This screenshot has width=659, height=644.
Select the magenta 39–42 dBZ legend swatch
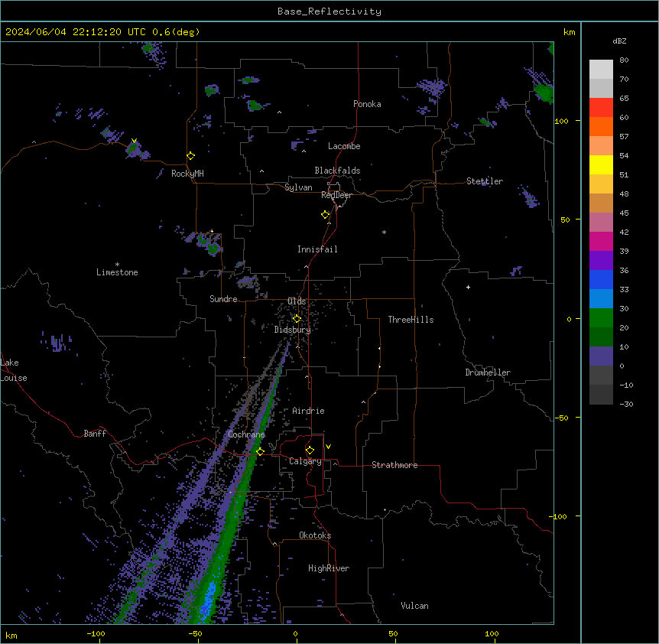tap(601, 241)
